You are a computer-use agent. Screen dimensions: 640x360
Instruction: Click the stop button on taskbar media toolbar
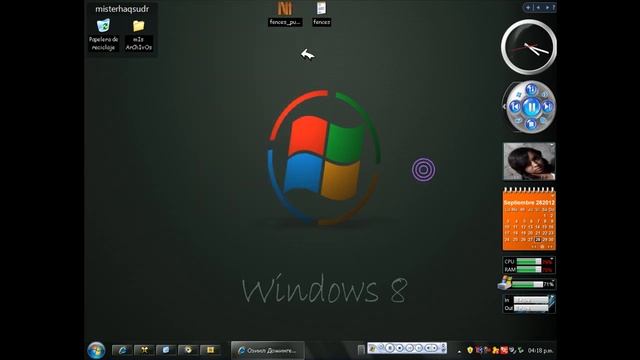click(x=400, y=348)
